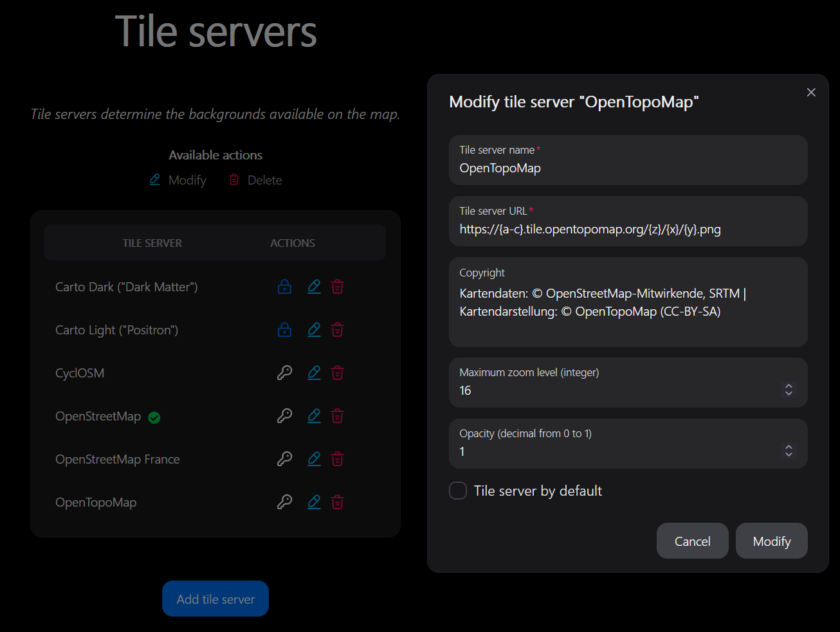Click the OpenTopoMap name in the table

pyautogui.click(x=96, y=502)
